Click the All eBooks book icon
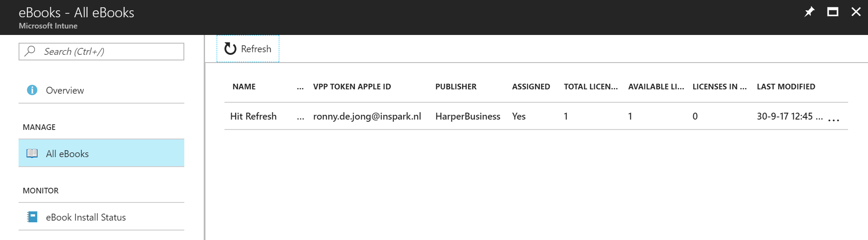Viewport: 868px width, 240px height. tap(32, 154)
